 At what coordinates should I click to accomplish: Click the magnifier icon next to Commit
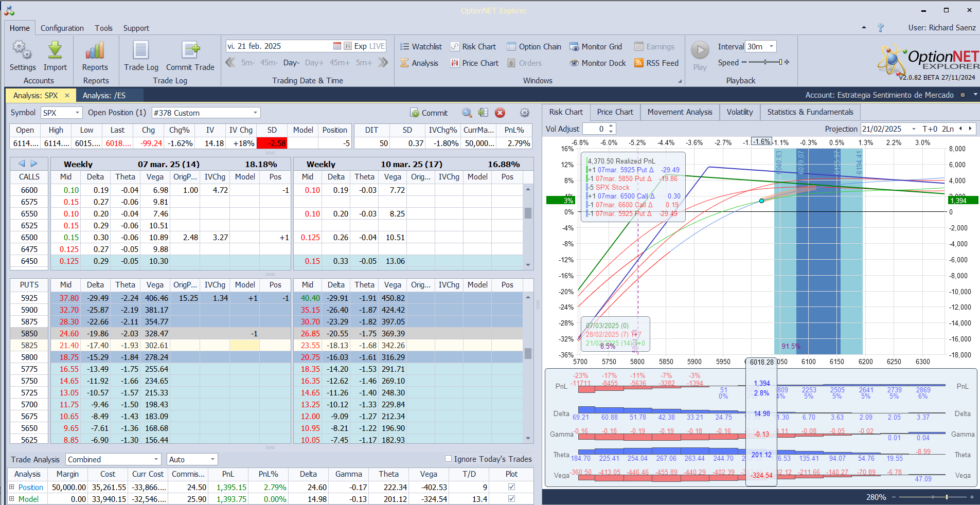pos(467,113)
